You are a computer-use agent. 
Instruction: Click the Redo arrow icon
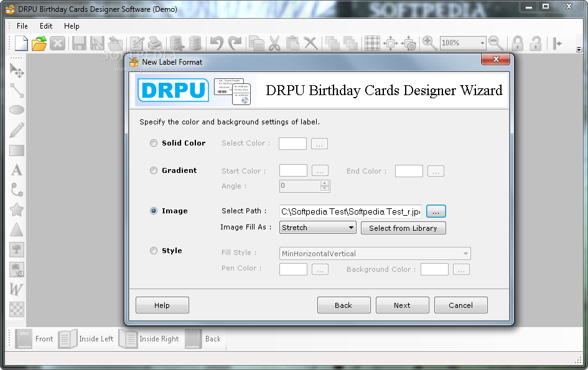pos(235,43)
